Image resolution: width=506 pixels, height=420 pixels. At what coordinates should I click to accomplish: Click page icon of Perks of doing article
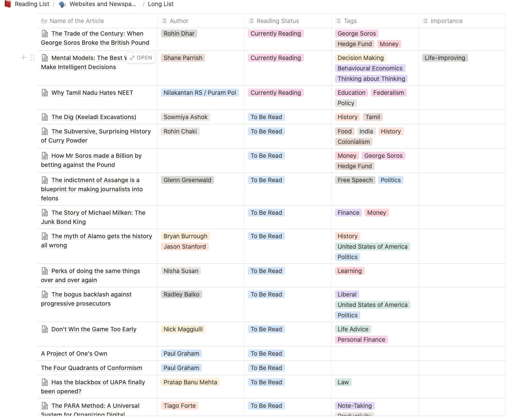coord(45,271)
